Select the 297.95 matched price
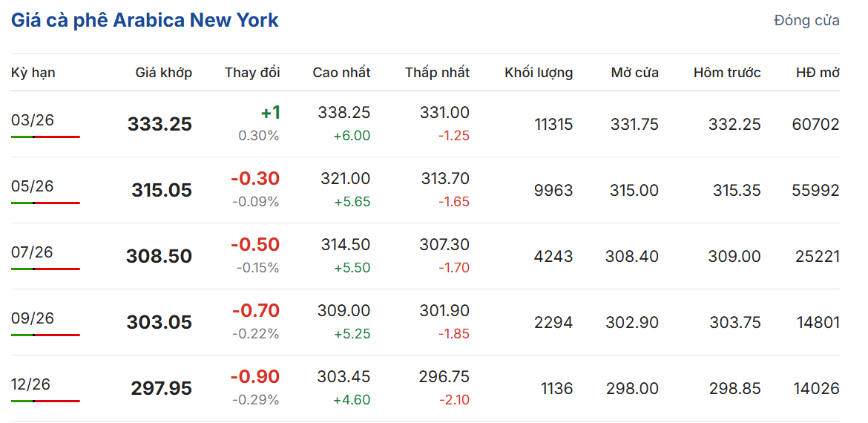 pyautogui.click(x=161, y=389)
